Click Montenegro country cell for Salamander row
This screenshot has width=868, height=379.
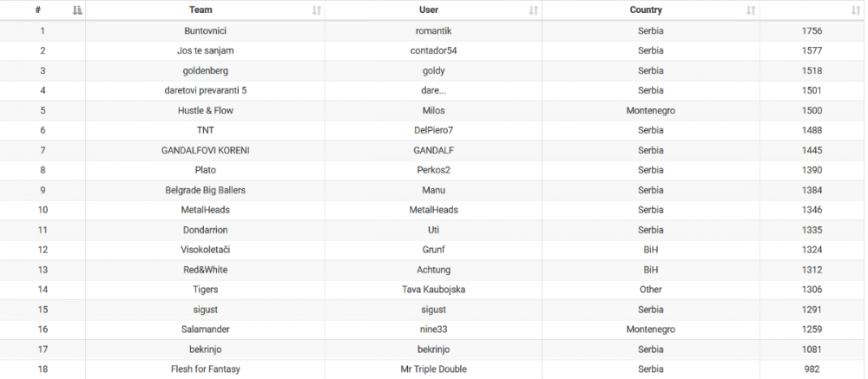pos(650,330)
